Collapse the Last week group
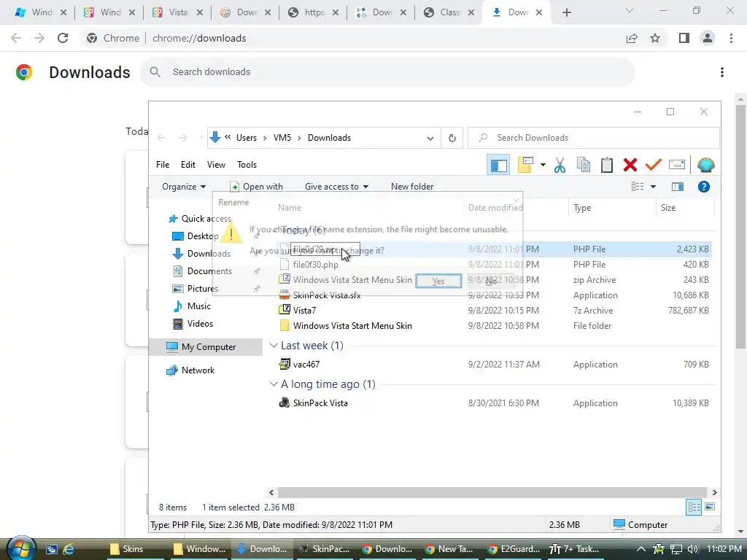The image size is (747, 560). pos(274,346)
